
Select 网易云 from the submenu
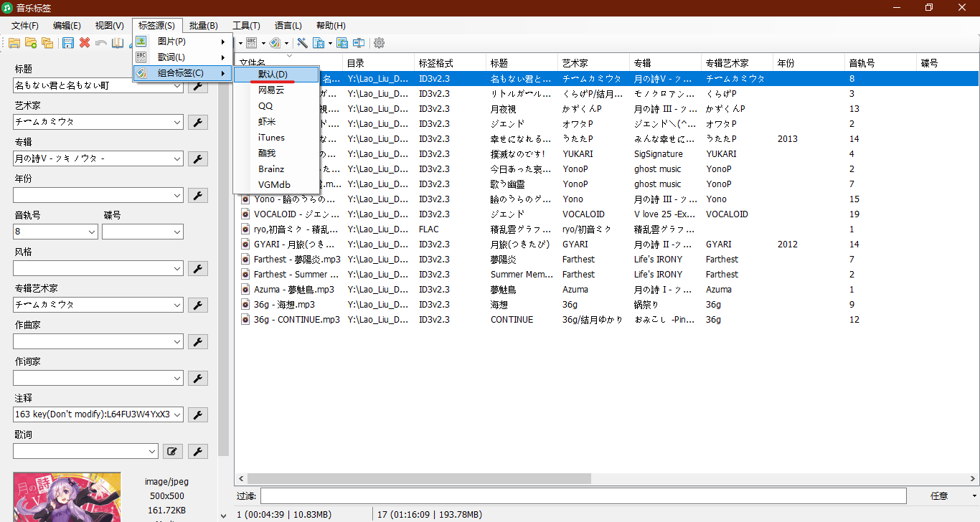pos(271,90)
